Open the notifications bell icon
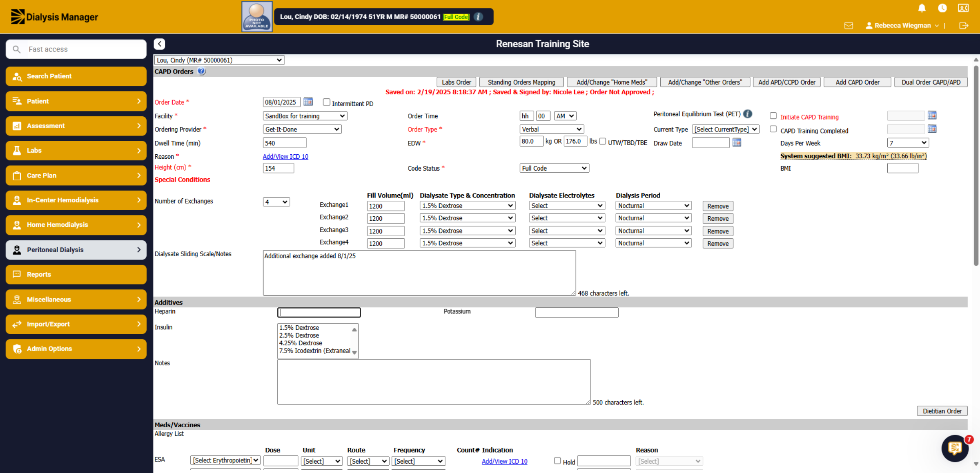This screenshot has height=473, width=980. point(922,8)
